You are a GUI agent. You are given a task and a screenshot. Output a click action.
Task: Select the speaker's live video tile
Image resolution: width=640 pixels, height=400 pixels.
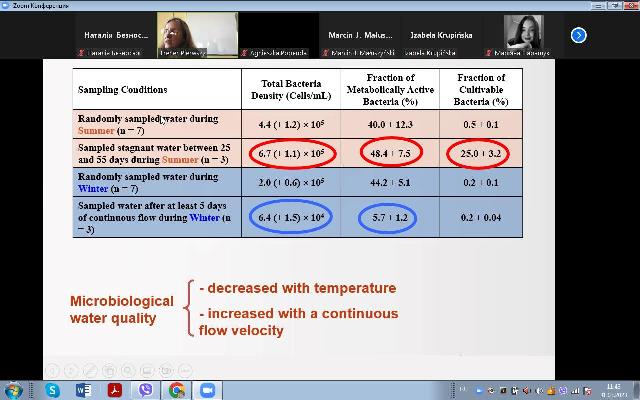point(198,35)
